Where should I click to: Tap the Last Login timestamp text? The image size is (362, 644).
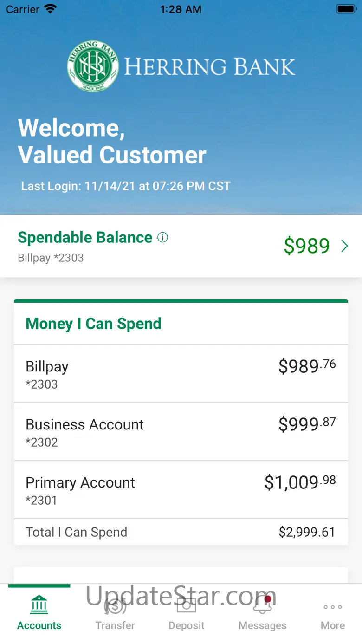click(126, 186)
